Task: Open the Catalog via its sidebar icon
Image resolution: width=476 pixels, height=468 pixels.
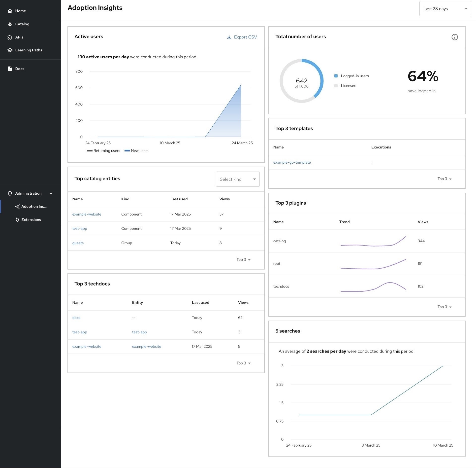Action: (x=10, y=24)
